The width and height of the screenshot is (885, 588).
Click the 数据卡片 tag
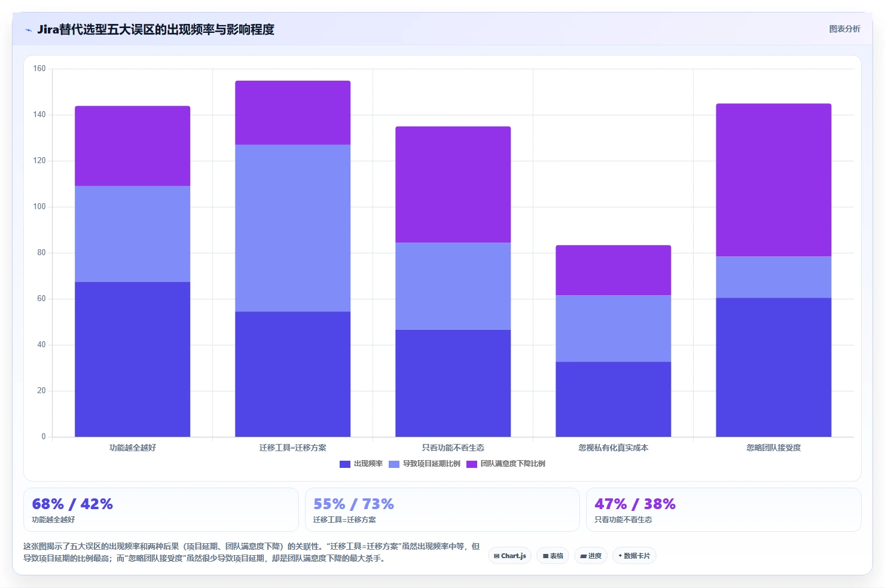(634, 556)
